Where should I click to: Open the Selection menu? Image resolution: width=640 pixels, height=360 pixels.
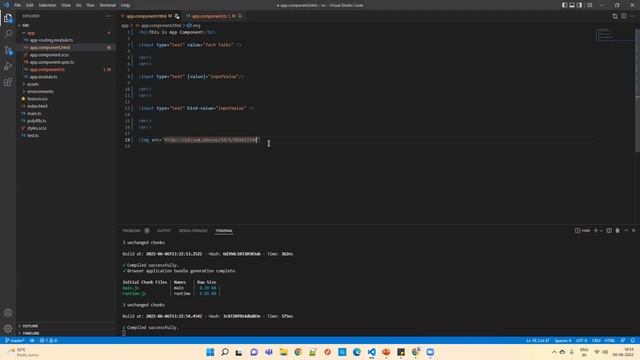47,5
